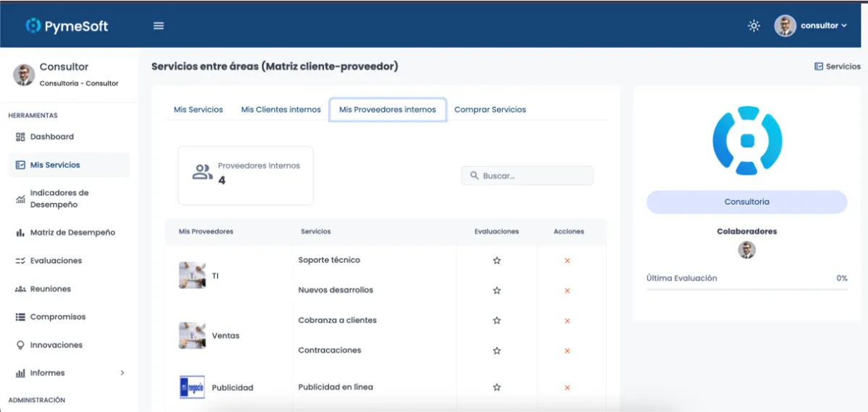Switch theme with the sun icon
This screenshot has height=412, width=868.
pos(754,26)
